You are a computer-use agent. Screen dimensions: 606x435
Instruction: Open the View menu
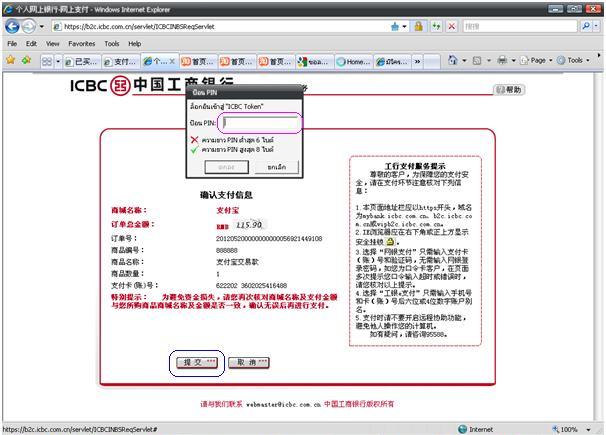click(53, 44)
